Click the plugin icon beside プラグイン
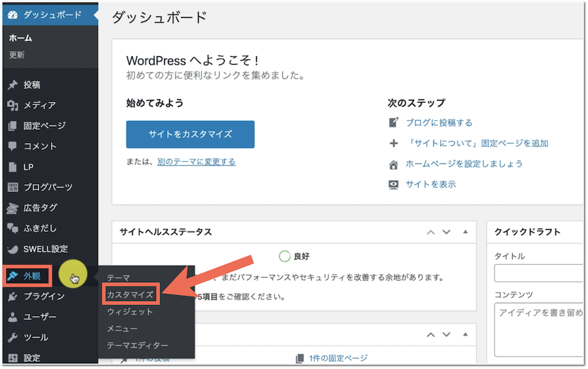588x369 pixels. tap(12, 297)
